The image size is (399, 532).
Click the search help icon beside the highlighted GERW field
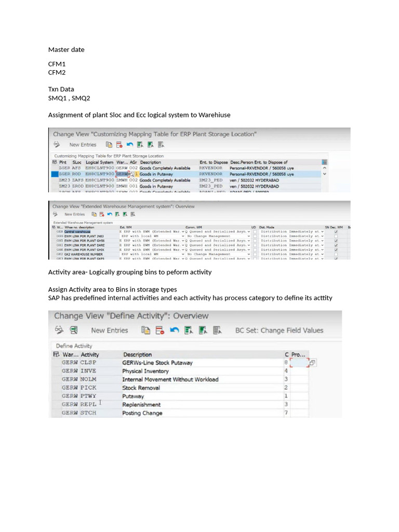tap(131, 174)
